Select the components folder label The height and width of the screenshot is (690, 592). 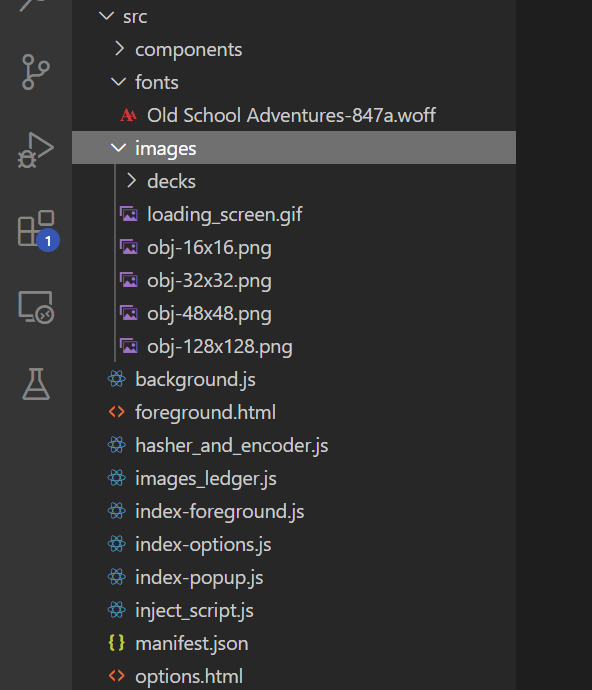click(188, 50)
